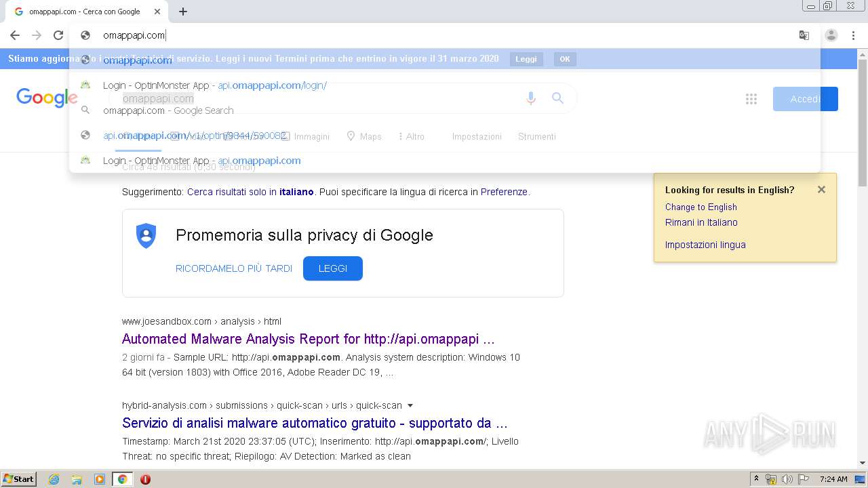868x488 pixels.
Task: Pick the last 'Login - OptinMonster App' api.omappapi.com suggestion
Action: (x=444, y=161)
